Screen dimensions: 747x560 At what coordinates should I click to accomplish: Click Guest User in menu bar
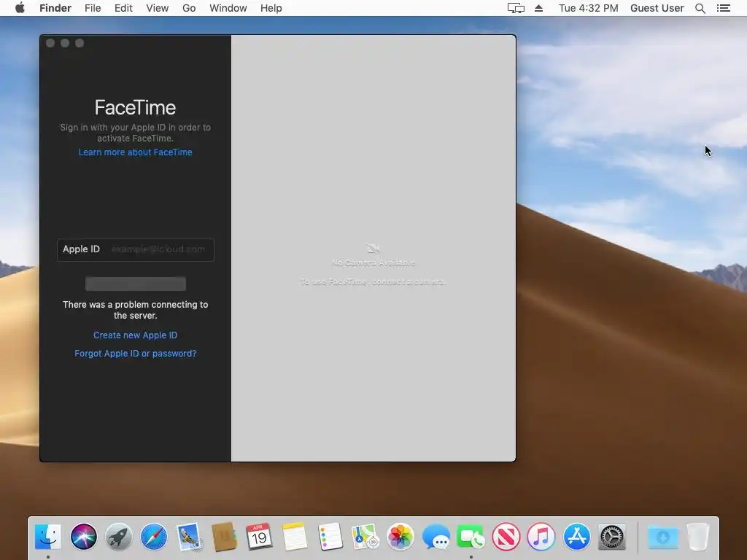click(657, 8)
